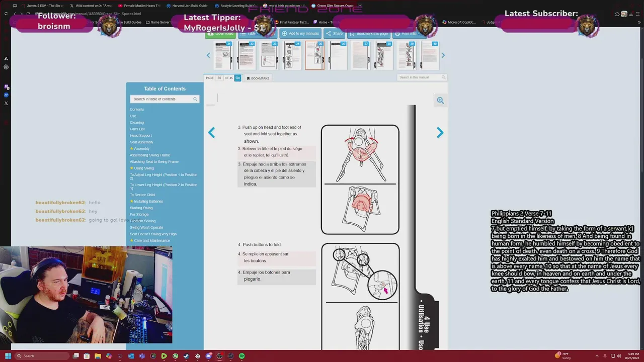
Task: Open 'Contents' in table of contents
Action: (137, 110)
